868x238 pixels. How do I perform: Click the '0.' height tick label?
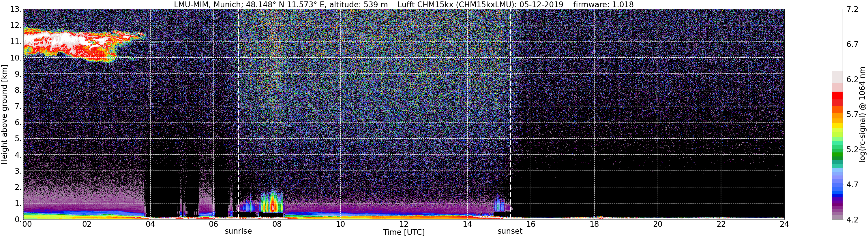18,220
